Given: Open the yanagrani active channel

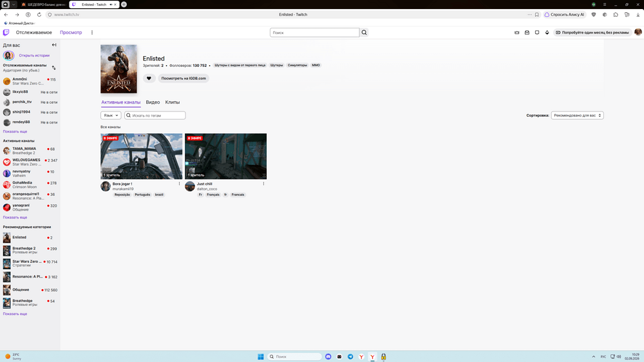Looking at the screenshot, I should tap(30, 207).
